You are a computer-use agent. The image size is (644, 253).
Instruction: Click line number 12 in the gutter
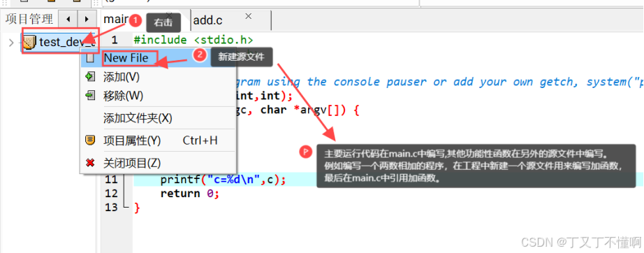(111, 194)
